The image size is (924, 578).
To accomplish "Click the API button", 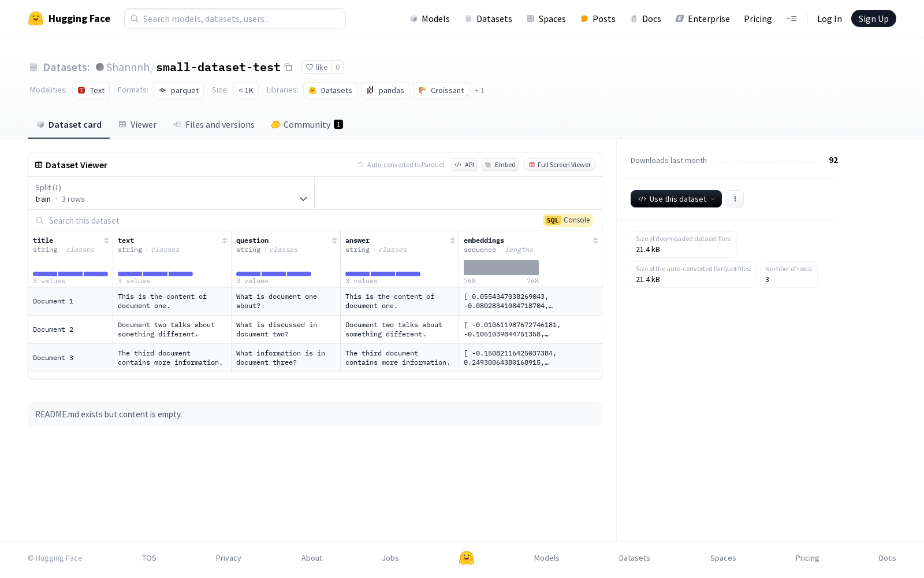I will pos(464,165).
